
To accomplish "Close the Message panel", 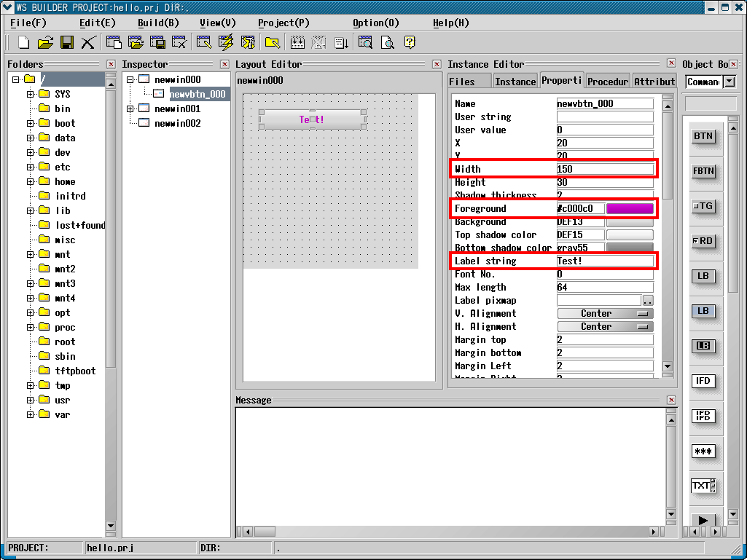I will click(x=671, y=400).
